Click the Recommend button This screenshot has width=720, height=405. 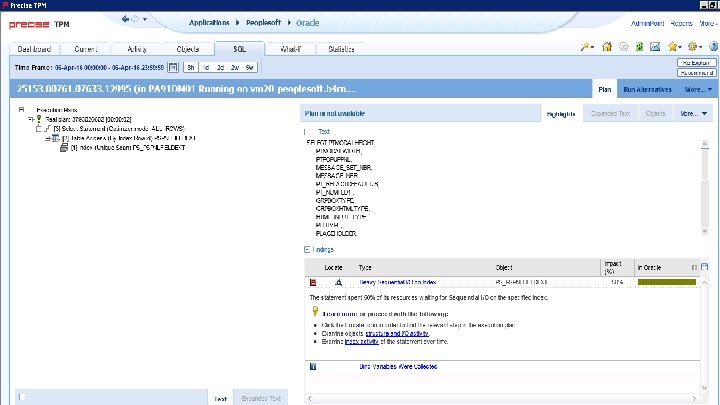[x=697, y=73]
